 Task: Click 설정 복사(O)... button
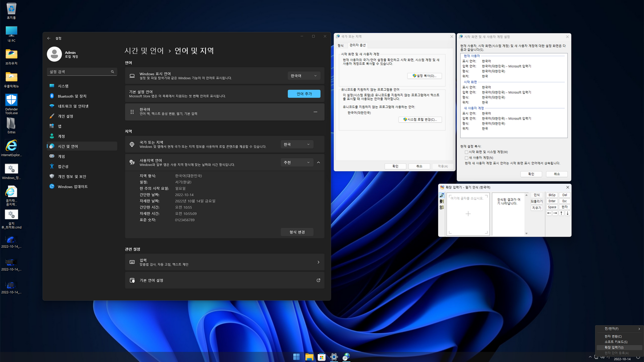424,76
